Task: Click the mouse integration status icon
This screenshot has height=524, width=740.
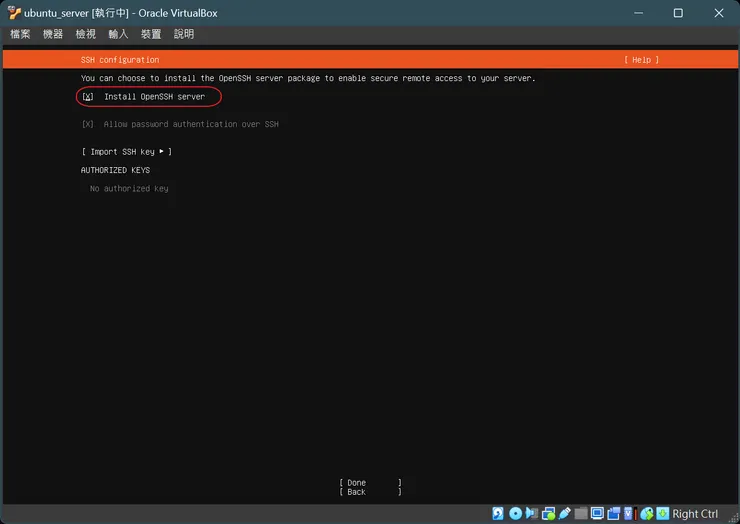Action: click(x=647, y=513)
